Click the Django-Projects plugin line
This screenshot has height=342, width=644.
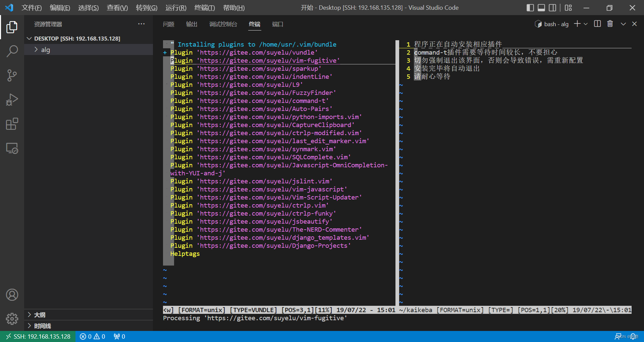point(261,245)
